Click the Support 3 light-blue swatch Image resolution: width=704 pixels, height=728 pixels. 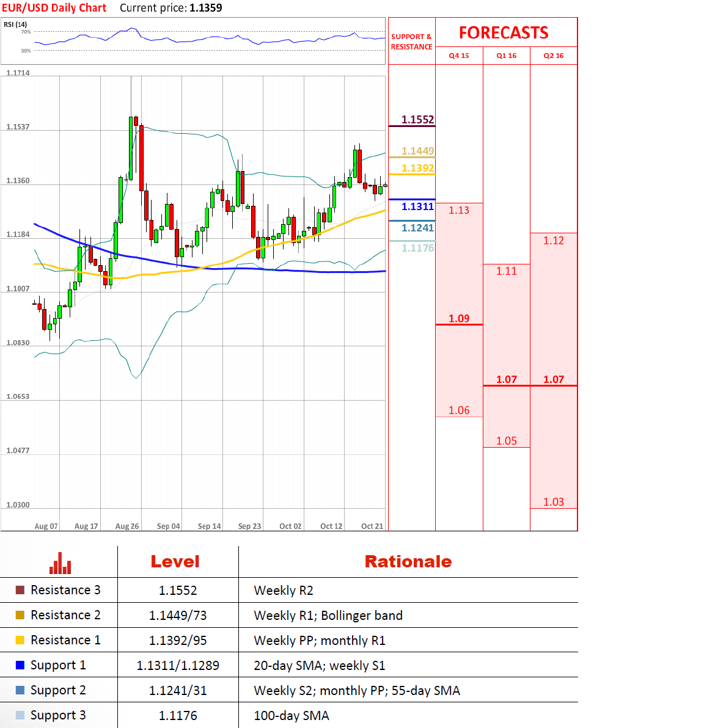click(20, 715)
